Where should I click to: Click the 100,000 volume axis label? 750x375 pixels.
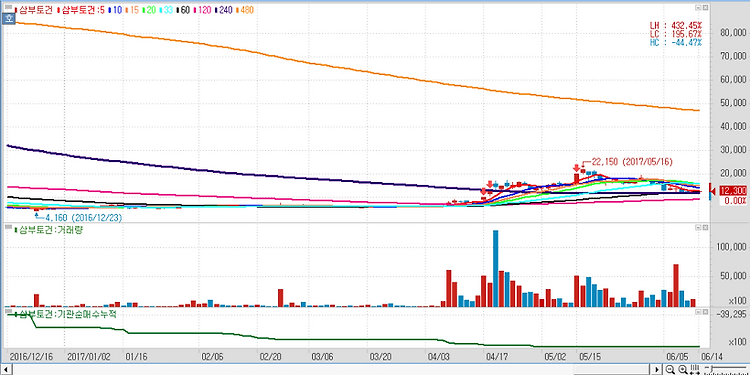[731, 247]
